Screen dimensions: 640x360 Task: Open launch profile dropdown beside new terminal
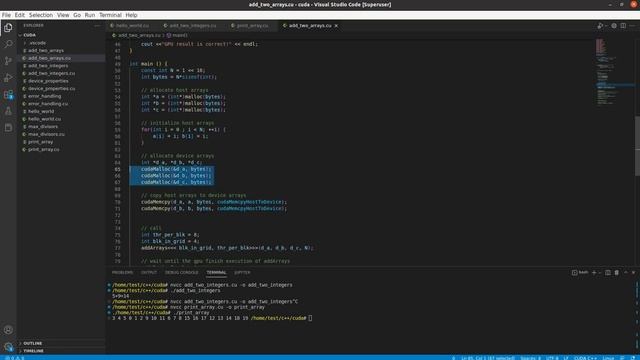tap(599, 273)
